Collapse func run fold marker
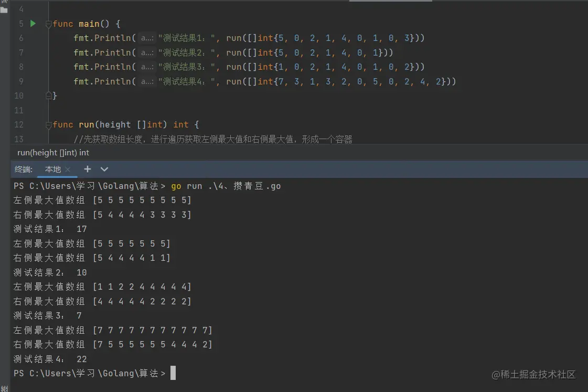 tap(48, 125)
